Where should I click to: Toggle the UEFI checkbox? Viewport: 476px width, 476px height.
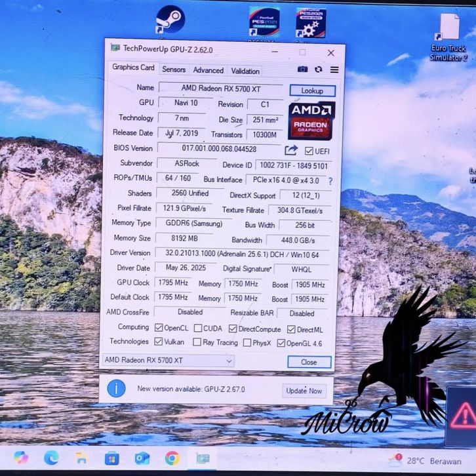point(309,151)
